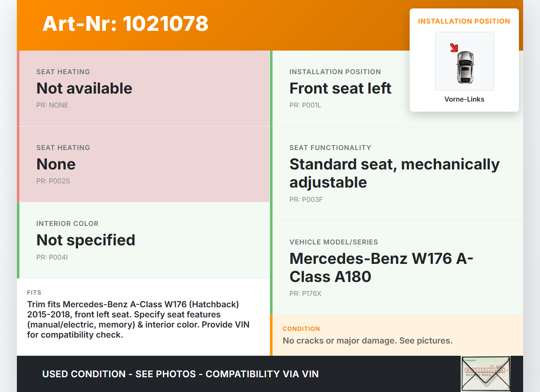The image size is (540, 392).
Task: Click the PR: P001L code
Action: coord(305,105)
